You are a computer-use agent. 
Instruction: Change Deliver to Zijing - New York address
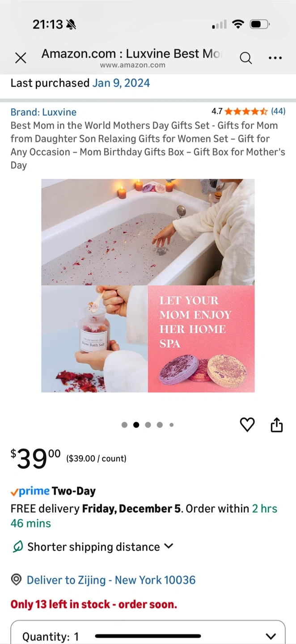point(111,580)
